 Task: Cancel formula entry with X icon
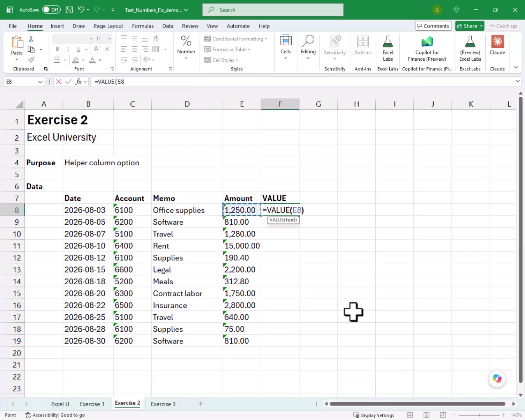click(59, 82)
